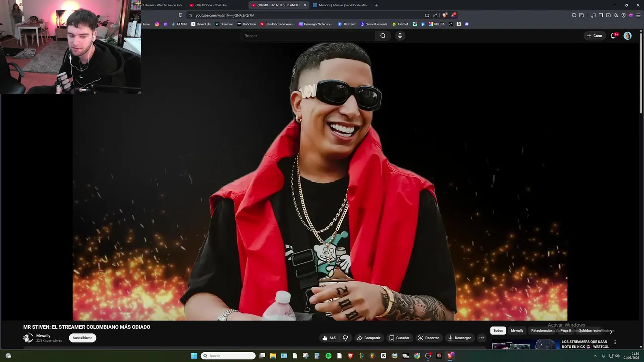This screenshot has width=644, height=362.
Task: Click the Descargar download button
Action: 459,338
